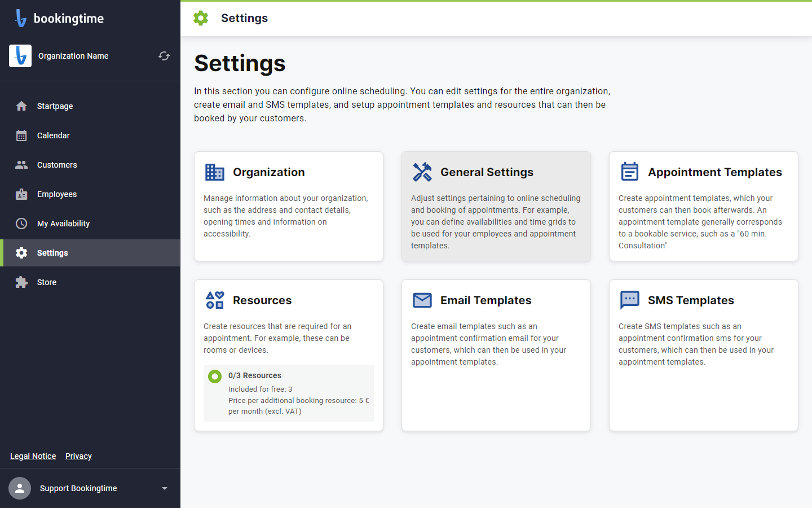Click the green gear icon in the header
This screenshot has width=812, height=508.
point(201,18)
